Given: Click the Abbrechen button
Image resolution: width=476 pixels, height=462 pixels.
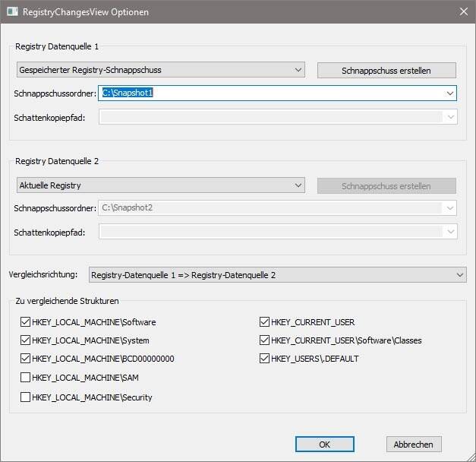Looking at the screenshot, I should (414, 445).
